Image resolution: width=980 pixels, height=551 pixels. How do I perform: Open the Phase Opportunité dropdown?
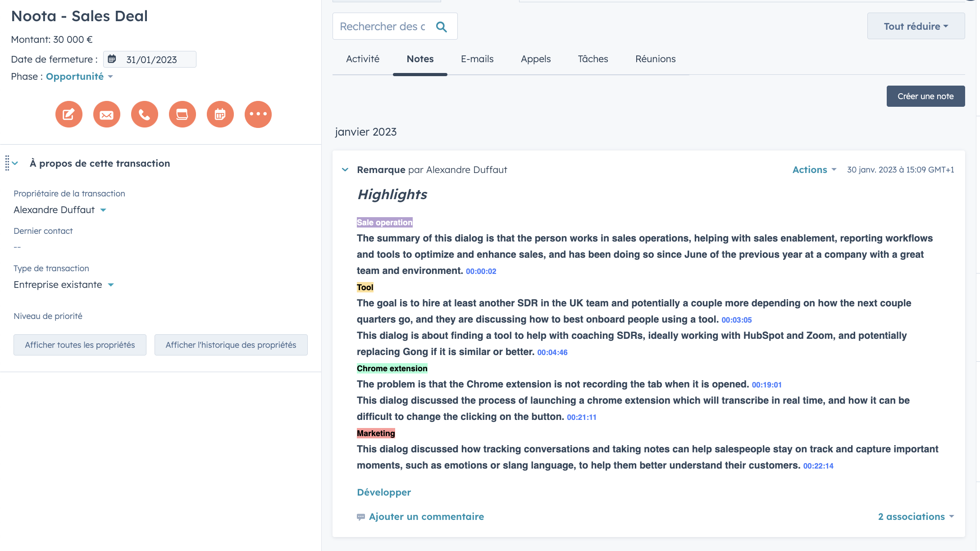point(79,77)
